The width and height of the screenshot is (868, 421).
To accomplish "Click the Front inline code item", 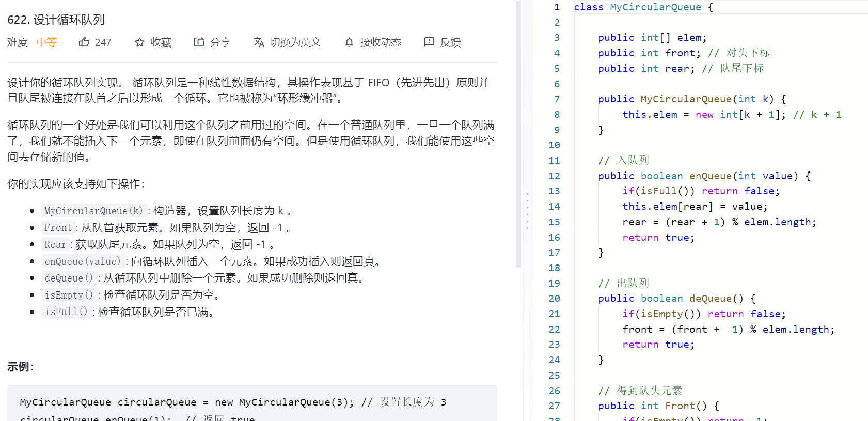I will [x=58, y=228].
